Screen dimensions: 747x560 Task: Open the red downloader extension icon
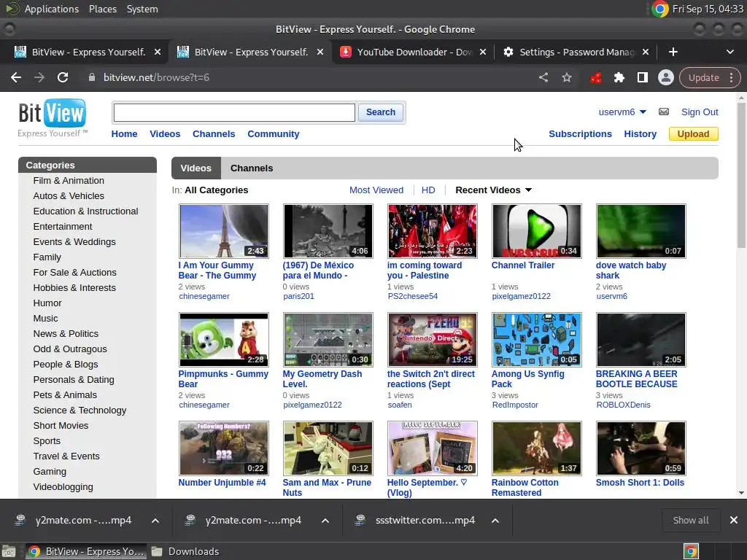point(595,77)
